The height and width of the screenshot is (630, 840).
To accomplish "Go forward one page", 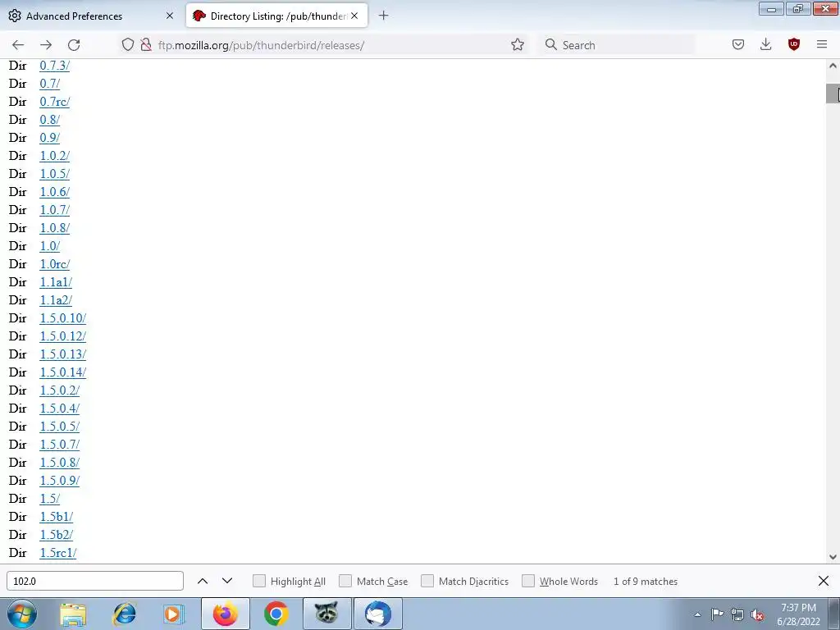I will pyautogui.click(x=46, y=45).
